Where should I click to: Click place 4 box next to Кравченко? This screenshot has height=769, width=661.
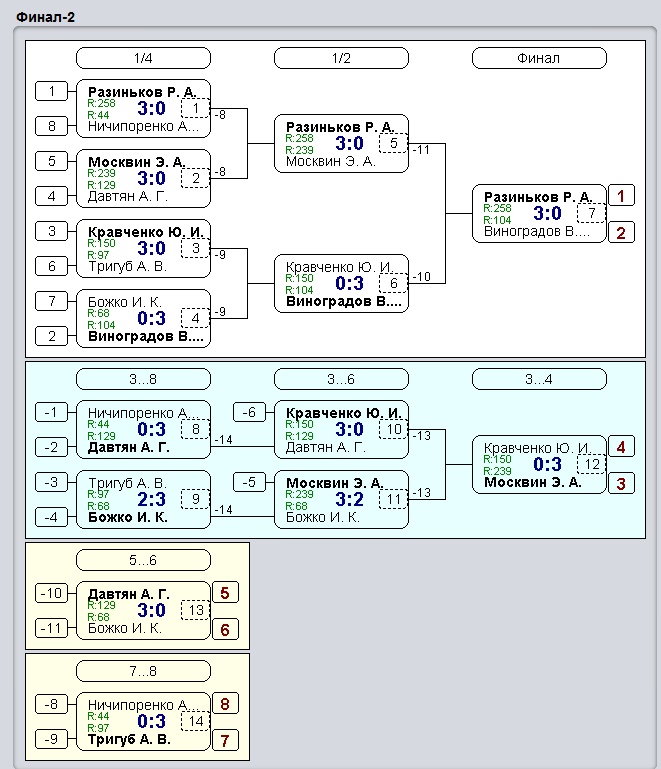[621, 447]
